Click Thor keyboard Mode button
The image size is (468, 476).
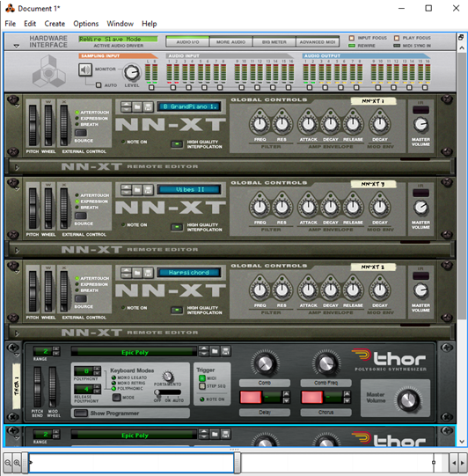coord(116,397)
